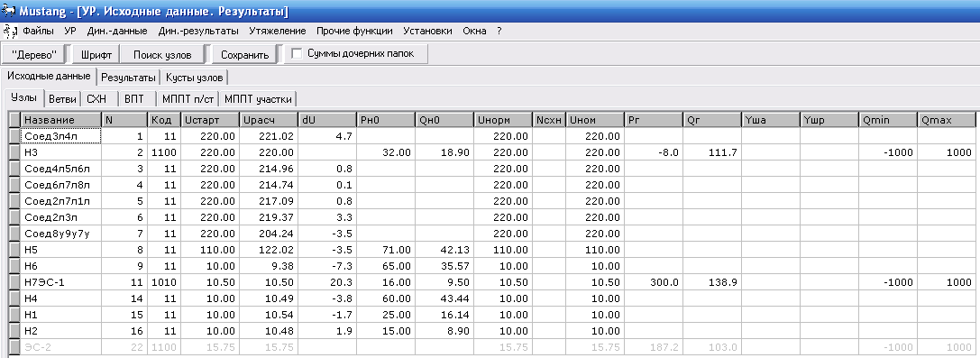Click Pг value 300.0 in Н7ЭС-1 row
This screenshot has height=358, width=980.
(x=654, y=282)
